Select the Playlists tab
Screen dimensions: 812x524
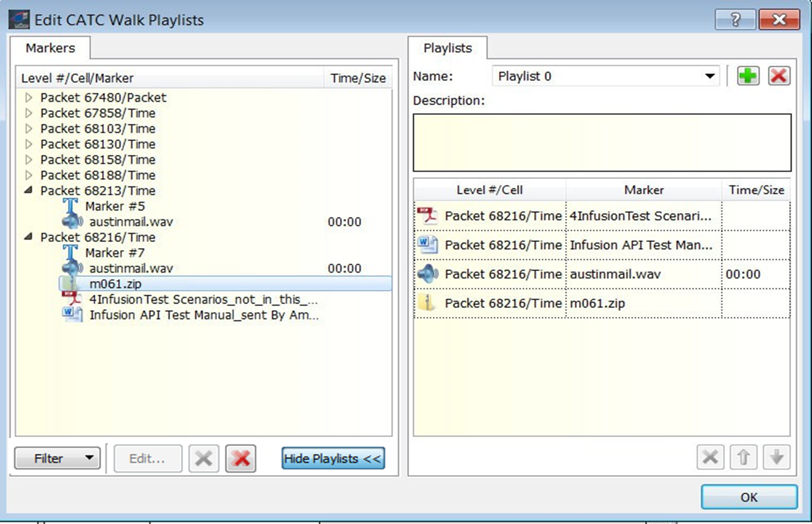tap(448, 48)
